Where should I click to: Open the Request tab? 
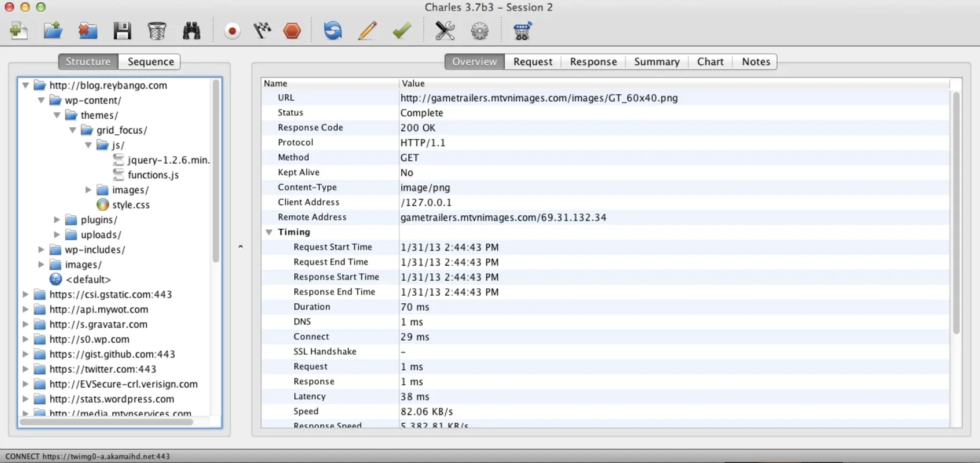point(532,61)
